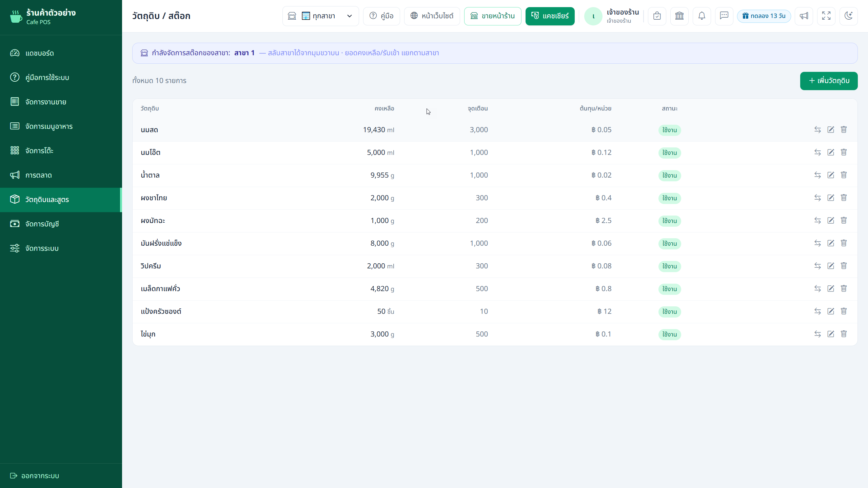The width and height of the screenshot is (868, 488).
Task: Click the ใช้งาน status badge for ไข่มุก
Action: coord(670,334)
